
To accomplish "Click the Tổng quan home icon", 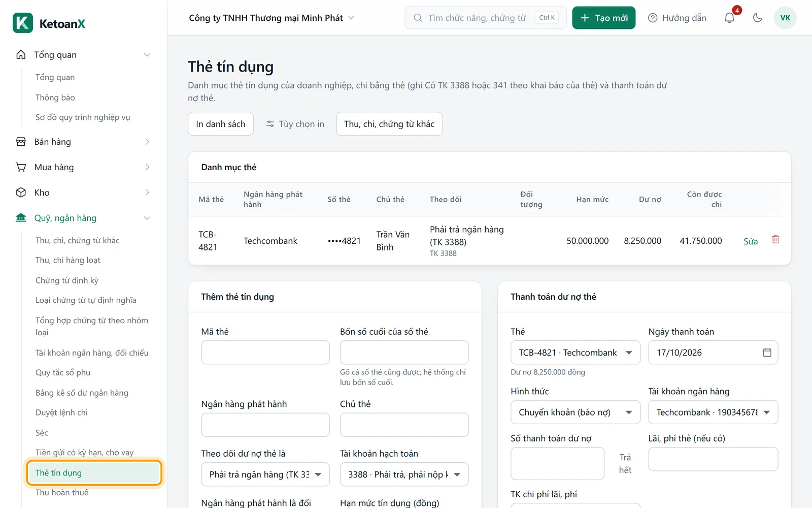I will point(21,54).
